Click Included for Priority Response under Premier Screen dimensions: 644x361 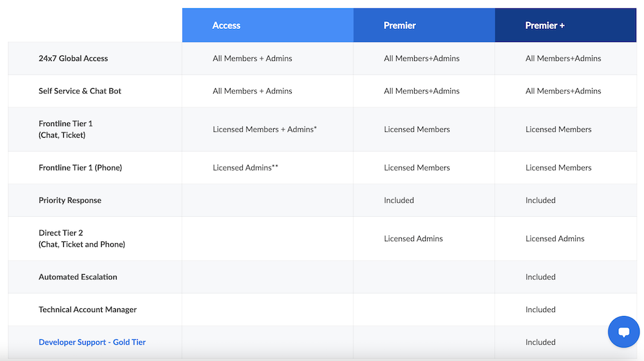click(x=399, y=200)
